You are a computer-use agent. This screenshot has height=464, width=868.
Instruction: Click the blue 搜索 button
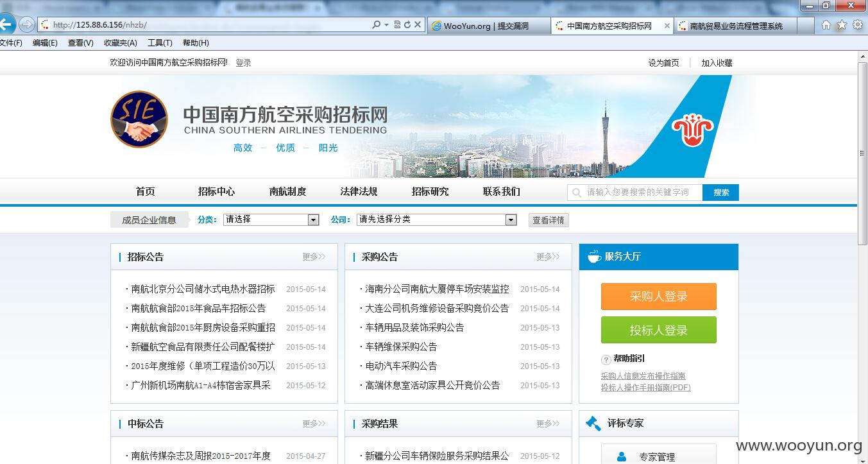pos(720,192)
